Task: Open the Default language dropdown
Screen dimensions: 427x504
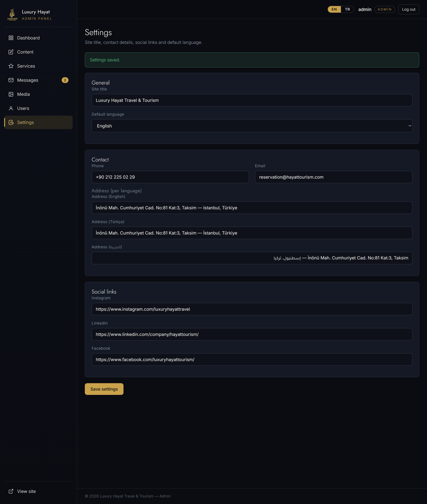Action: click(x=252, y=126)
